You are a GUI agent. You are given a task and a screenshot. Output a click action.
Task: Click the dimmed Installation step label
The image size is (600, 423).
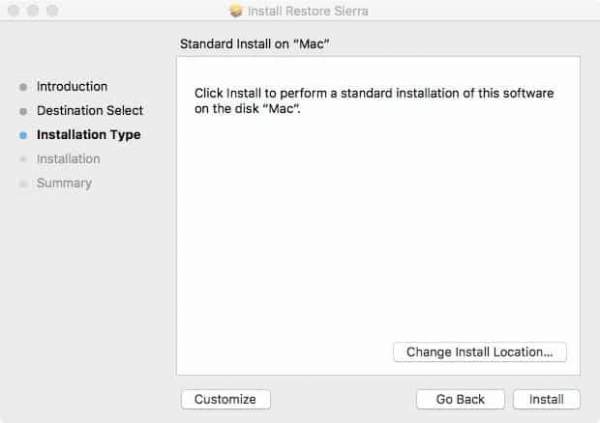68,159
